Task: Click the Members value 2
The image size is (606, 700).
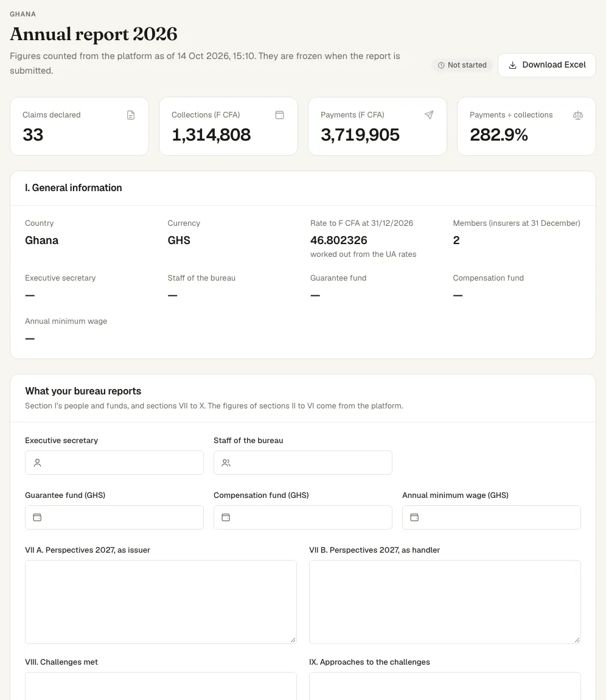Action: pos(456,240)
